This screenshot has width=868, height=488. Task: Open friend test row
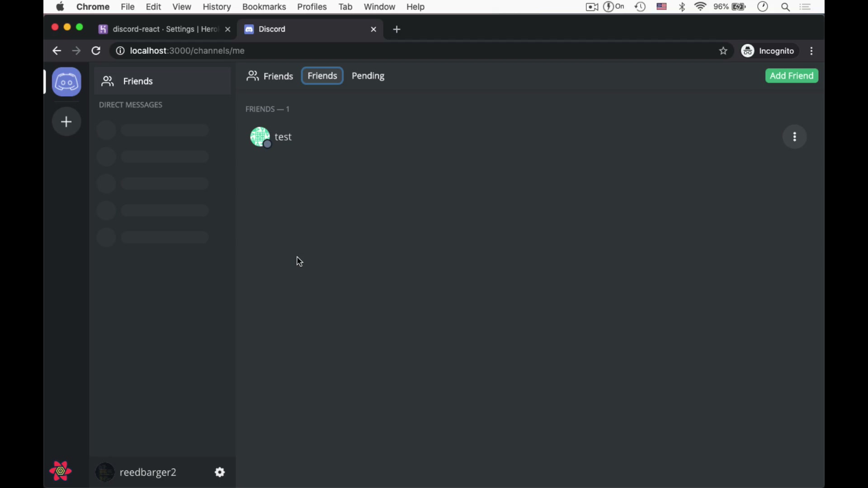(x=528, y=137)
